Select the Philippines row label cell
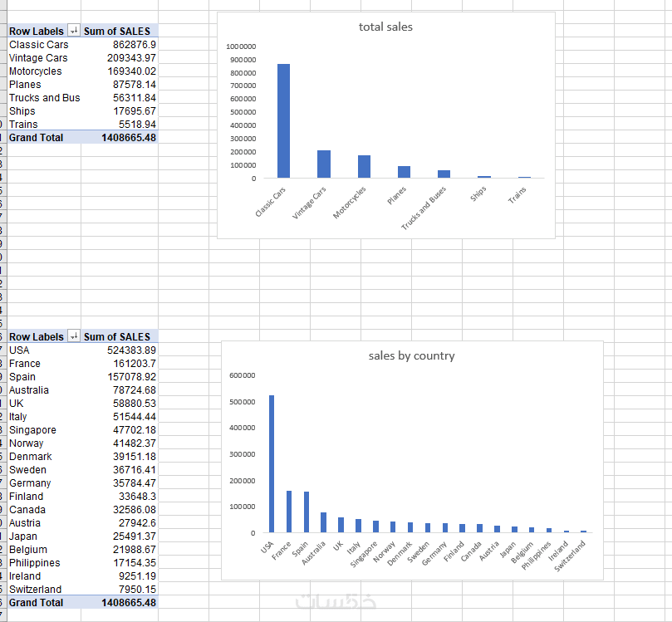This screenshot has width=672, height=622. pyautogui.click(x=44, y=562)
